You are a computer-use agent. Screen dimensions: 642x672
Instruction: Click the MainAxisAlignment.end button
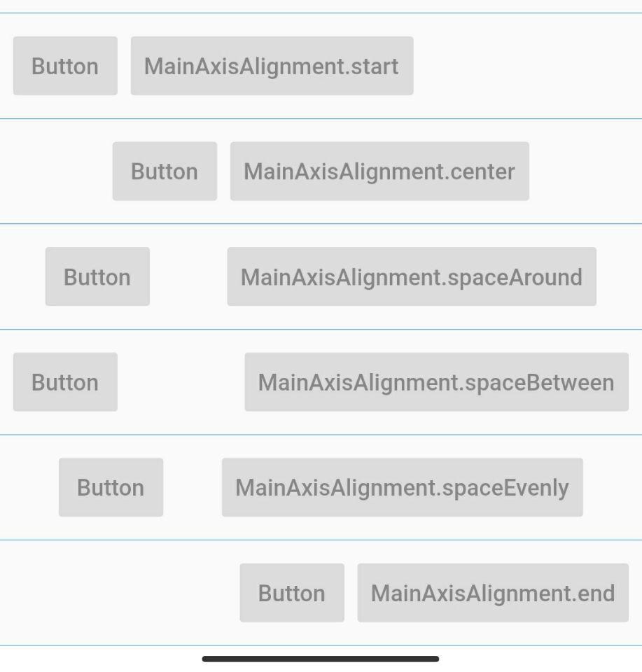coord(491,592)
